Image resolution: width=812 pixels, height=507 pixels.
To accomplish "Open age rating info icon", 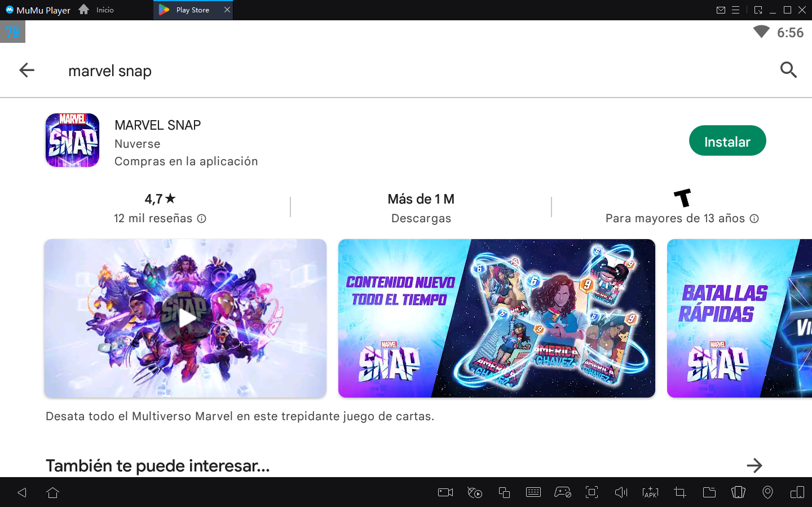I will 754,219.
